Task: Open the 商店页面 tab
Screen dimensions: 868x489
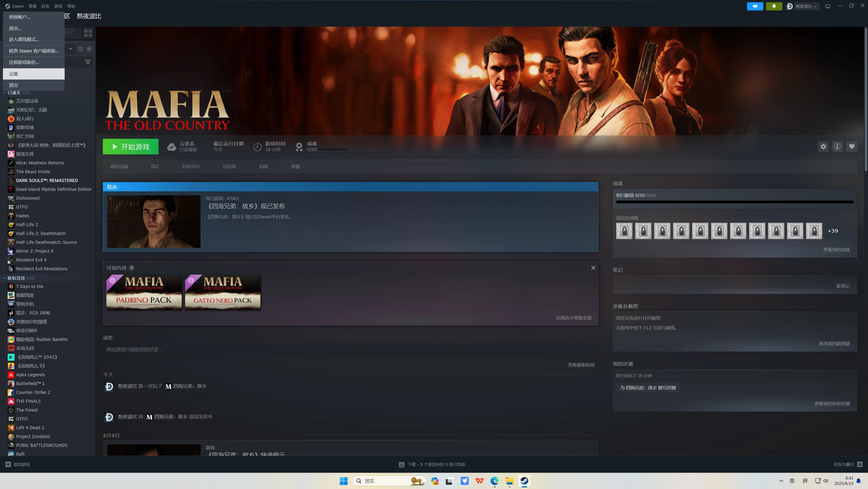Action: [x=119, y=167]
